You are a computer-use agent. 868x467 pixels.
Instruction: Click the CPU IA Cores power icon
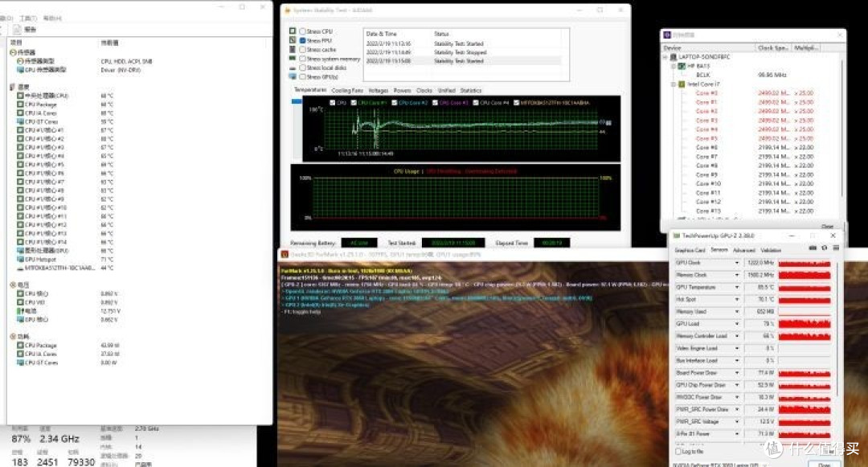20,354
